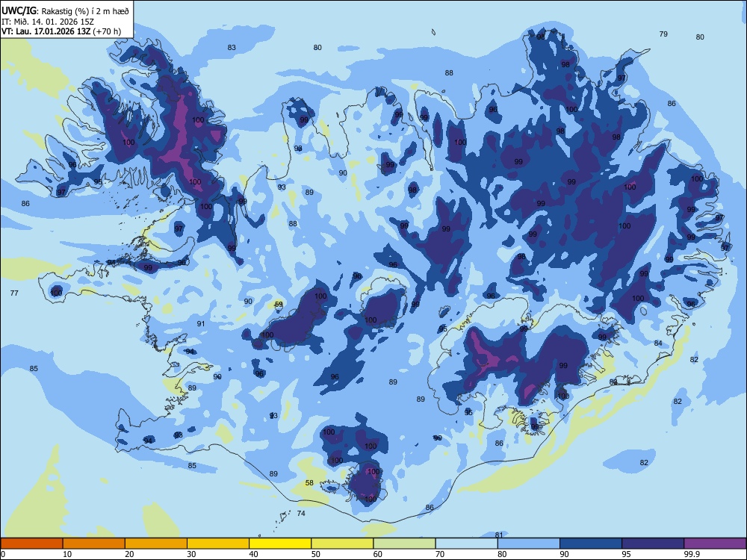
Task: Select the dark navy 95–99.9 legend swatch
Action: click(653, 544)
